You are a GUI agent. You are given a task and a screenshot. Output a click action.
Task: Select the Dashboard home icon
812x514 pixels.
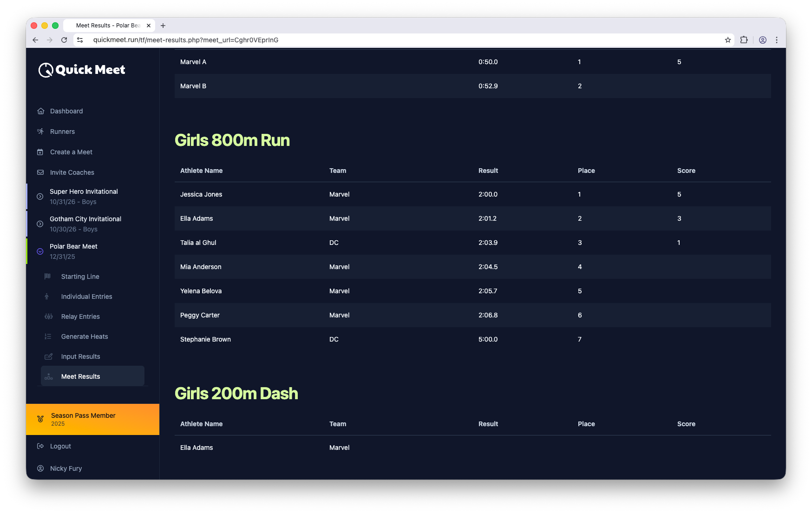click(41, 111)
